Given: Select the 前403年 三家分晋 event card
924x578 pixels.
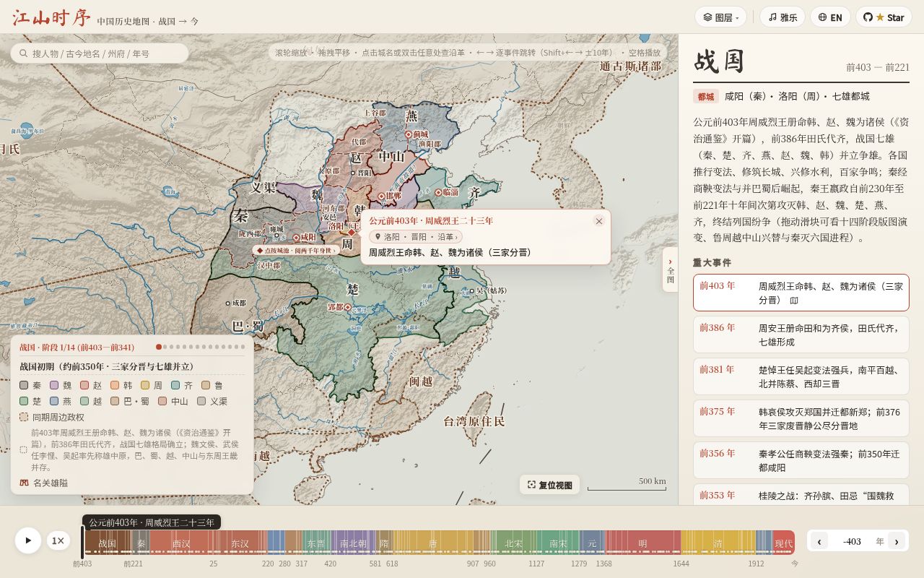Looking at the screenshot, I should [x=801, y=293].
